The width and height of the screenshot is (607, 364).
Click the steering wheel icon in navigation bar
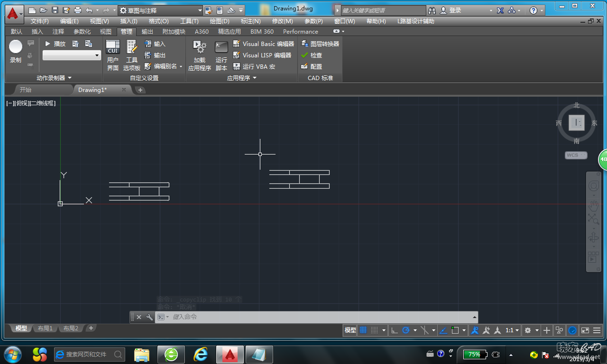[594, 186]
